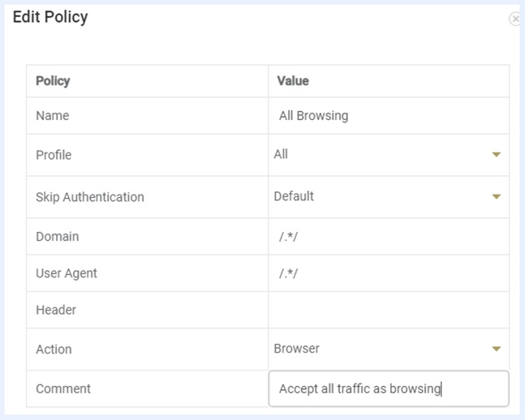Image resolution: width=525 pixels, height=420 pixels.
Task: Open the Profile dropdown showing All
Action: [381, 154]
